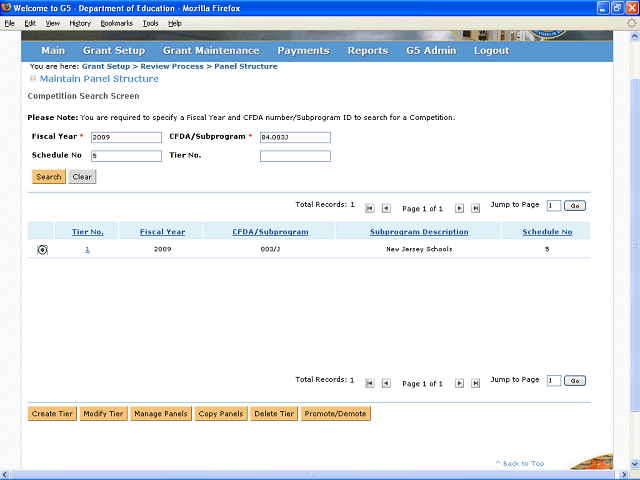Focus the CFDA/Subprogram input field
640x480 pixels.
click(x=295, y=137)
